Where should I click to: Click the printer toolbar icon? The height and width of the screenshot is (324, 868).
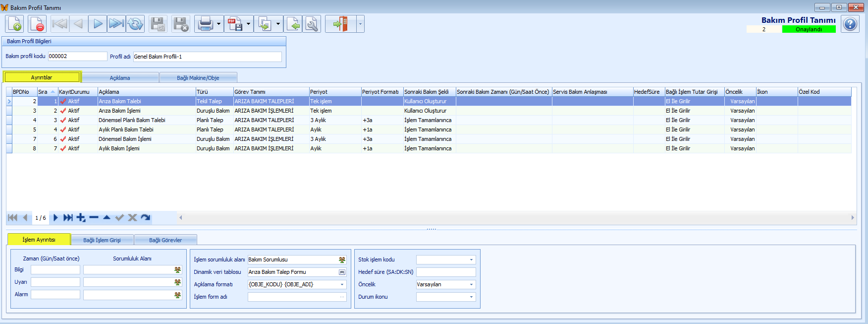(205, 24)
